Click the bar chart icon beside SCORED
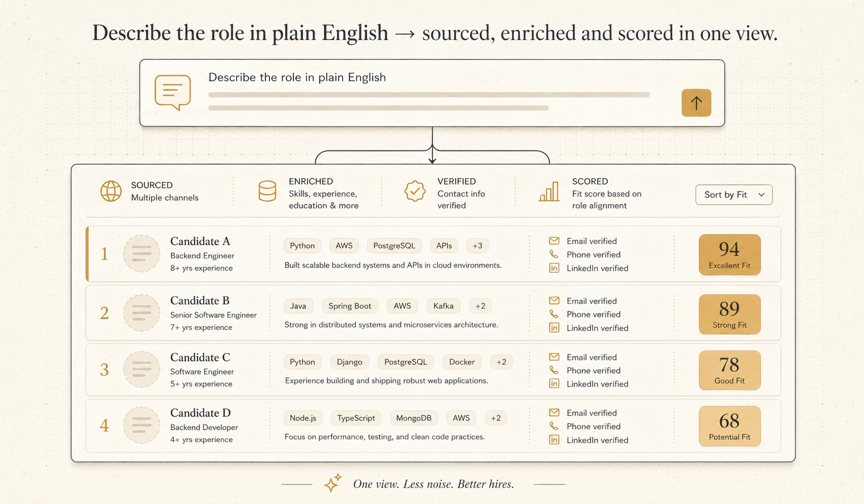This screenshot has height=504, width=864. pyautogui.click(x=549, y=191)
